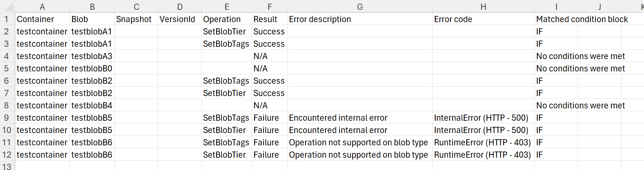Click the testblobB4 cell
Screen dimensions: 644x170
coord(92,105)
